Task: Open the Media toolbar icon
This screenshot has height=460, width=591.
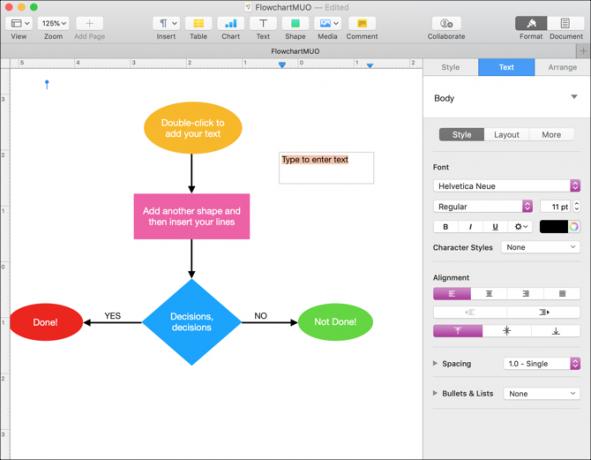Action: (x=328, y=23)
